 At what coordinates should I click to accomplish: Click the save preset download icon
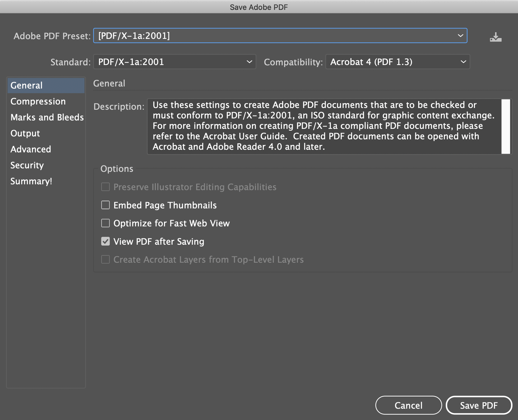[495, 37]
